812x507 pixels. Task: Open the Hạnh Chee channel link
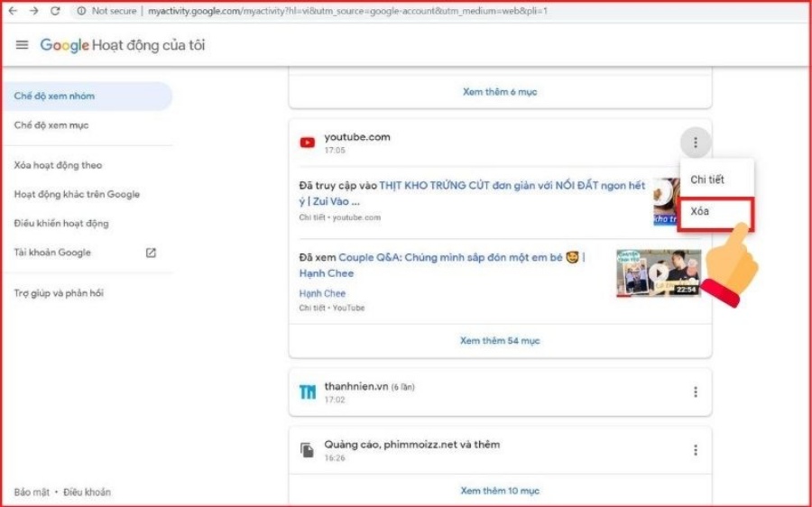[x=322, y=293]
